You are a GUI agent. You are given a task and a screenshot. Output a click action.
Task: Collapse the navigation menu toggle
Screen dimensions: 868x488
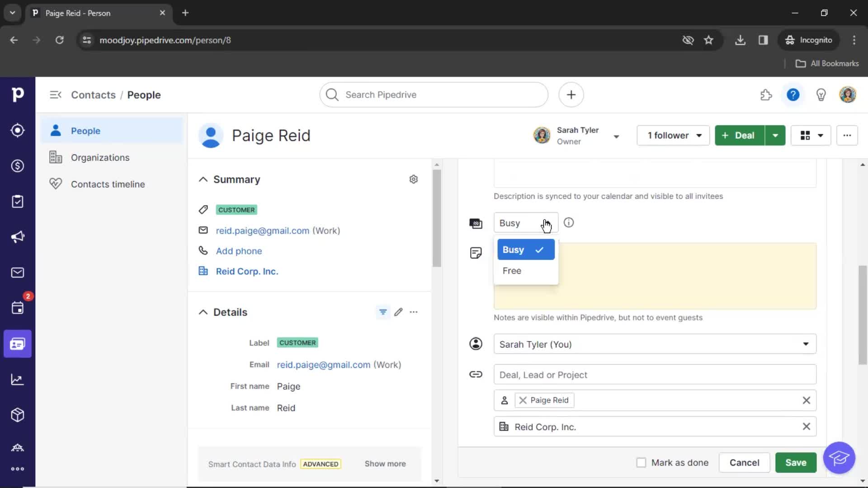click(x=56, y=95)
